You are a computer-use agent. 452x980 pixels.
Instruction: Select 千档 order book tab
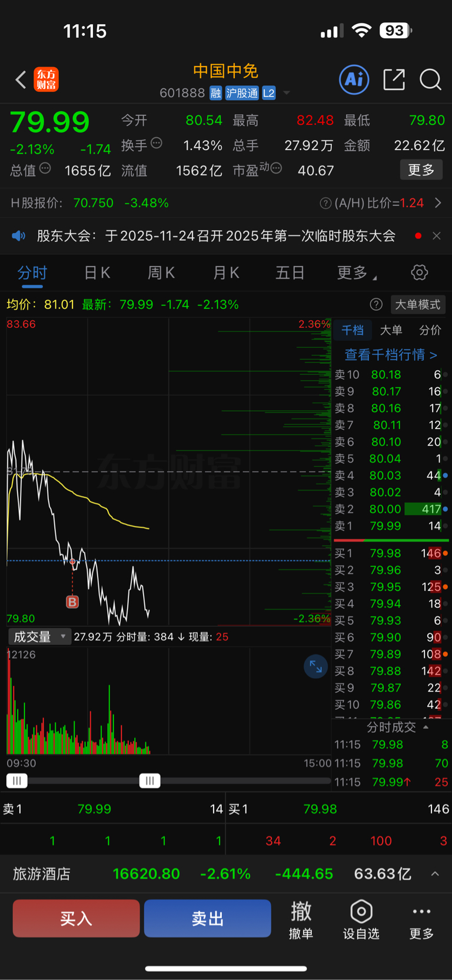coord(353,330)
